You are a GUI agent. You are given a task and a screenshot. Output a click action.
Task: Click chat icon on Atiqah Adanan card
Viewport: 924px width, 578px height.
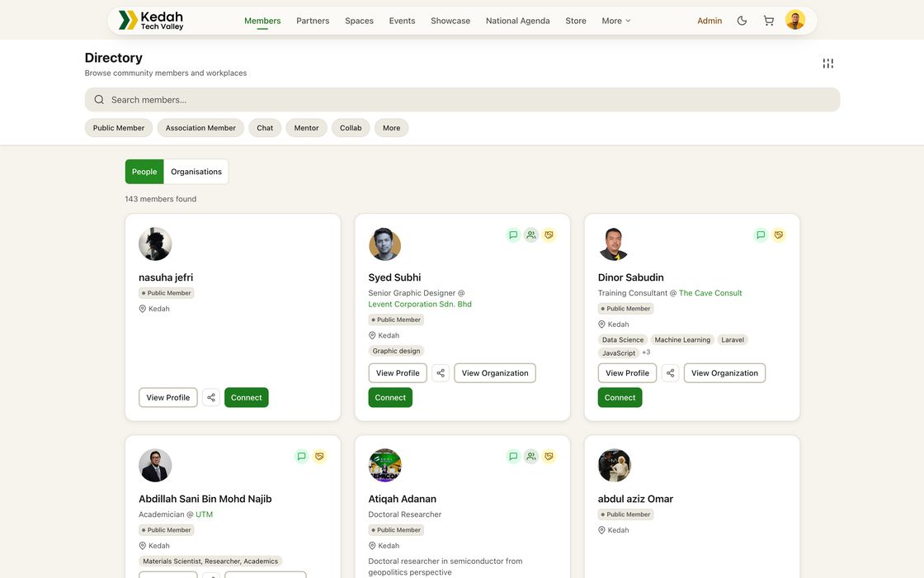(x=513, y=456)
